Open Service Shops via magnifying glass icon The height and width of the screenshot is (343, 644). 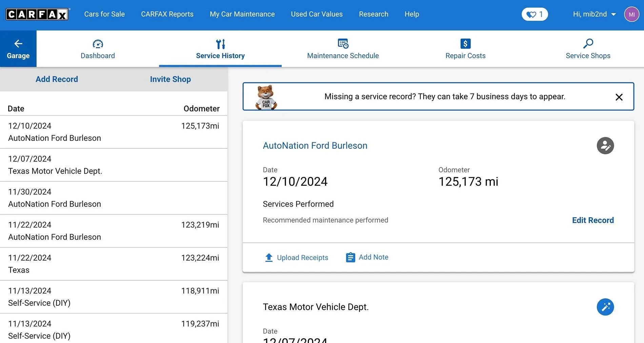pos(588,43)
